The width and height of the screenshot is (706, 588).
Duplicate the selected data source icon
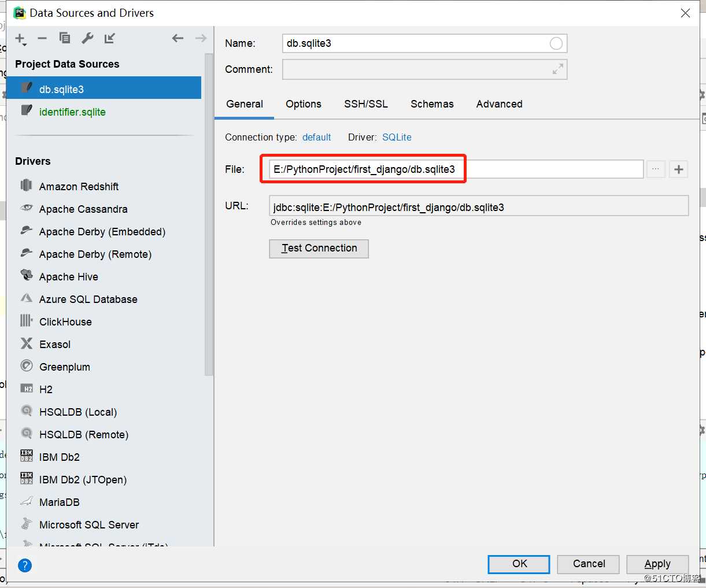tap(65, 38)
